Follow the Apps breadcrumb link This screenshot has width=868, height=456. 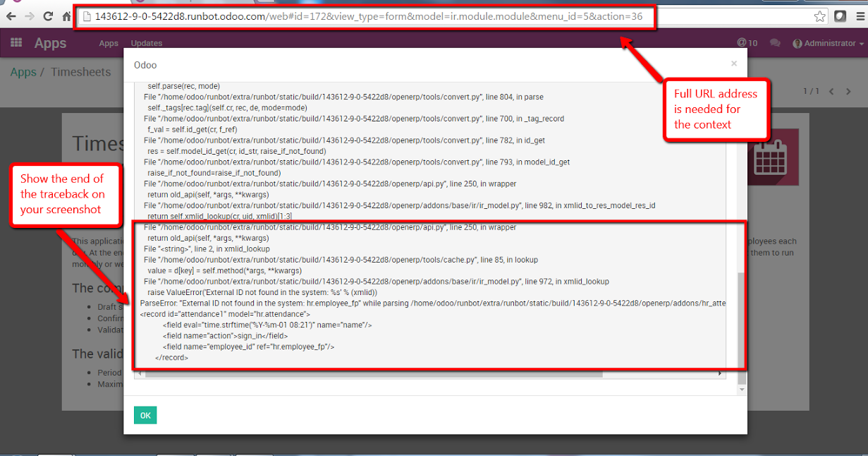pos(23,72)
